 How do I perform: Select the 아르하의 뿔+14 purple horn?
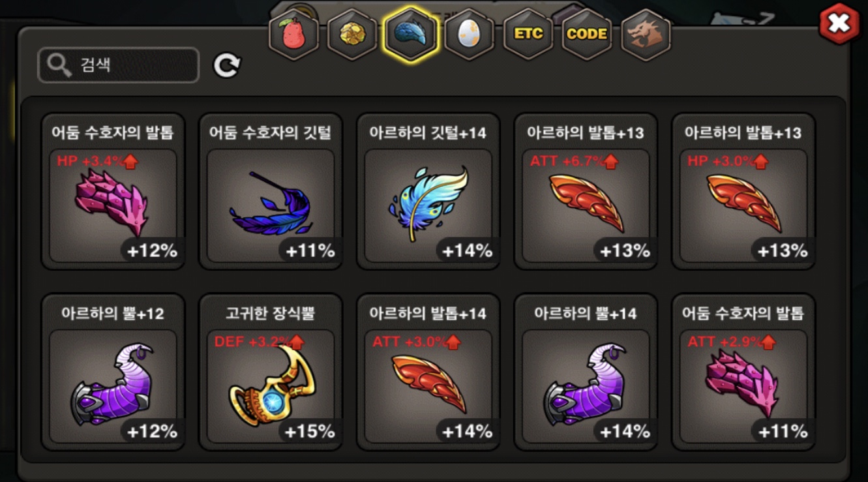click(586, 372)
